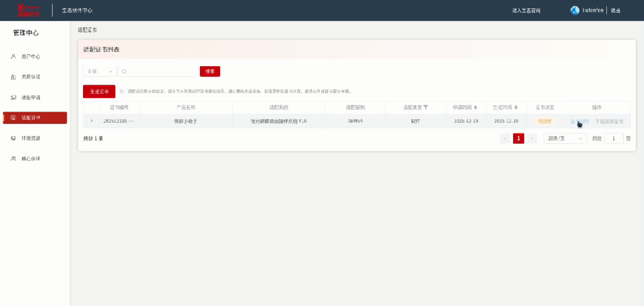
Task: Click the 管理中心 sidebar heading
Action: (x=26, y=33)
